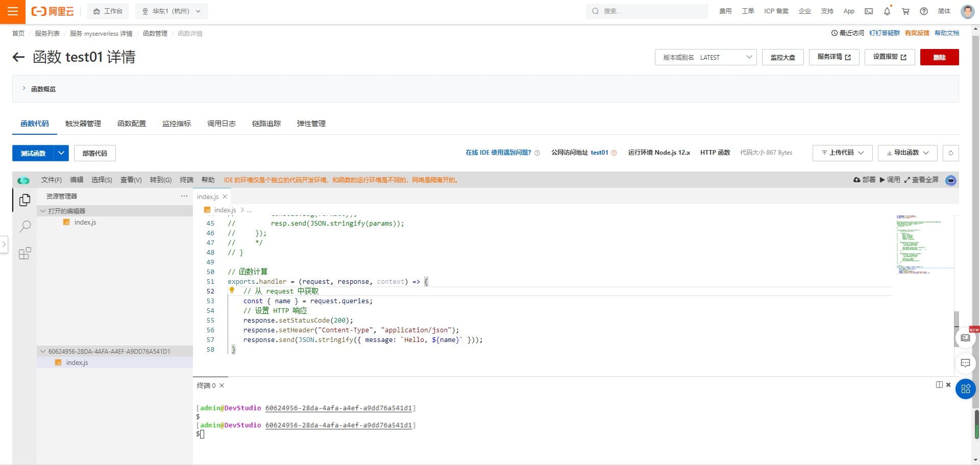This screenshot has height=465, width=980.
Task: Click the refresh icon button beside export
Action: tap(950, 153)
